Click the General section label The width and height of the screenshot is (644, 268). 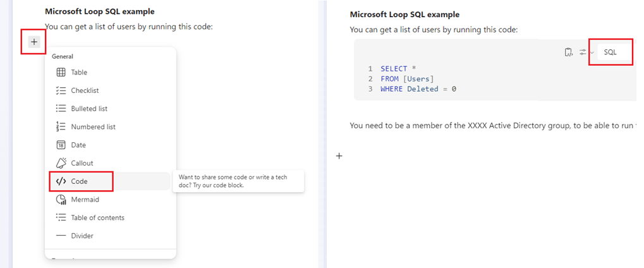63,56
